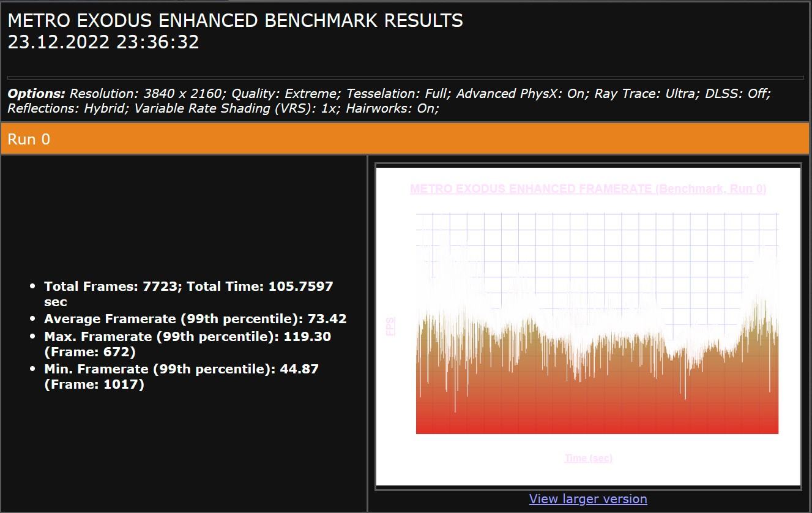The width and height of the screenshot is (812, 513).
Task: Click 'Resolution: 3840 x 2160' option text
Action: tap(147, 94)
